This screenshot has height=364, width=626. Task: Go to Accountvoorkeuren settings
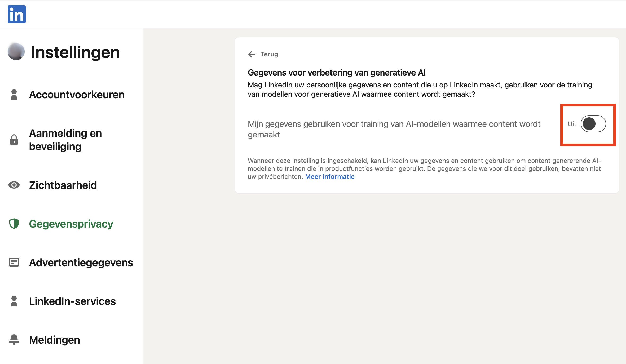[x=77, y=94]
